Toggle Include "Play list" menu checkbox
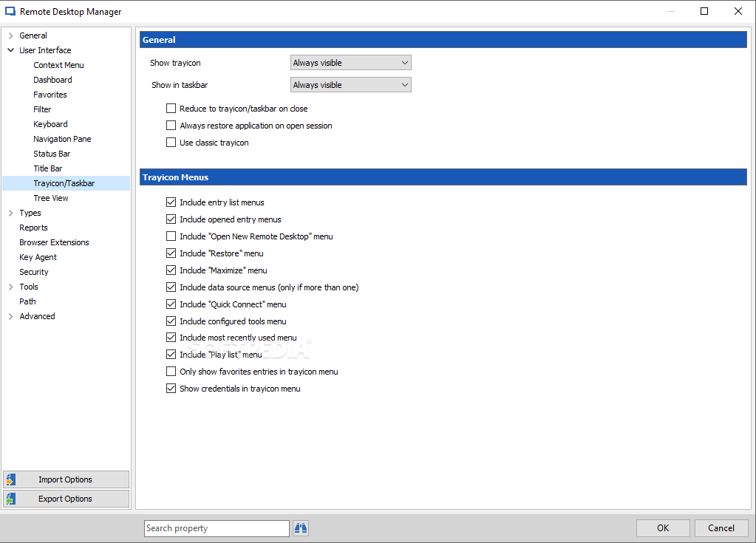756x543 pixels. coord(171,354)
